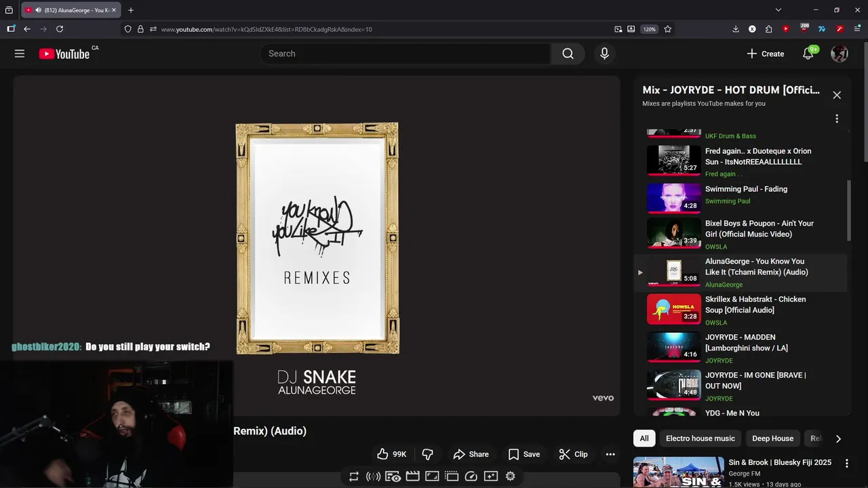Open the site permissions icon in the address bar
The height and width of the screenshot is (488, 868).
pos(153,29)
